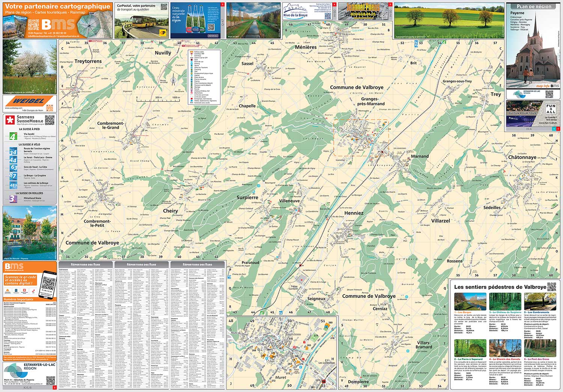Click the Gros de Vaud route 63 badge
The height and width of the screenshot is (392, 563).
pyautogui.click(x=13, y=167)
